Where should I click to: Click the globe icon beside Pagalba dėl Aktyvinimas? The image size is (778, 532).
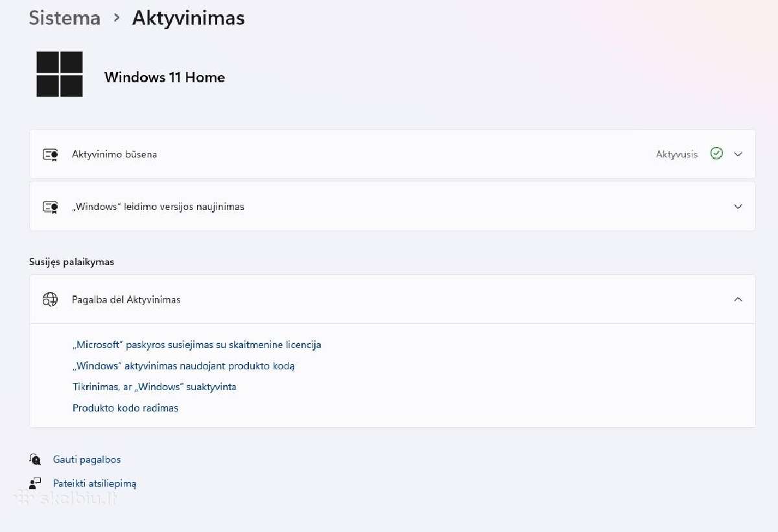tap(51, 299)
